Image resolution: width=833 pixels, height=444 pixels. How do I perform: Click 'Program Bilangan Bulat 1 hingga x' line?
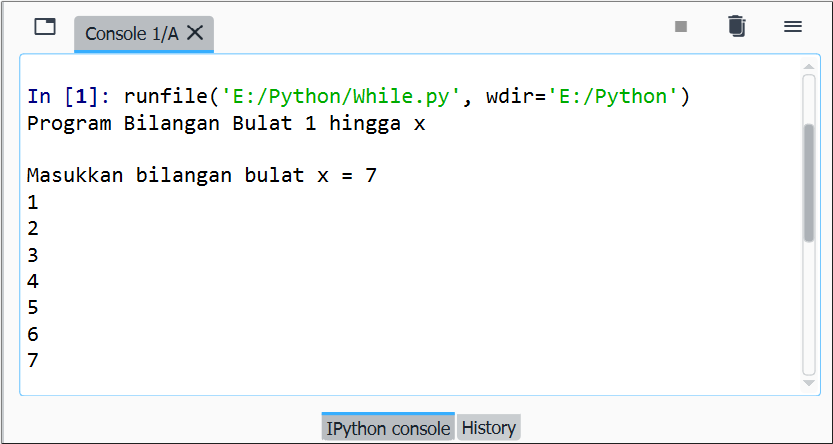[226, 123]
